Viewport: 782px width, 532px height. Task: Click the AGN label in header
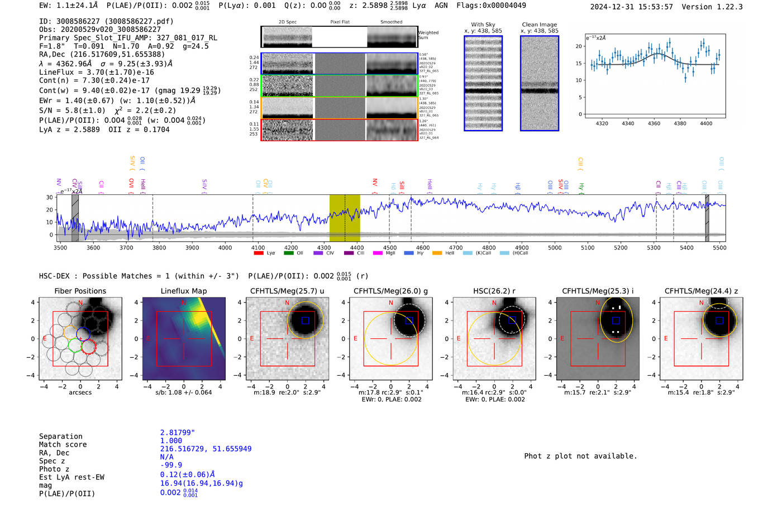tap(441, 5)
